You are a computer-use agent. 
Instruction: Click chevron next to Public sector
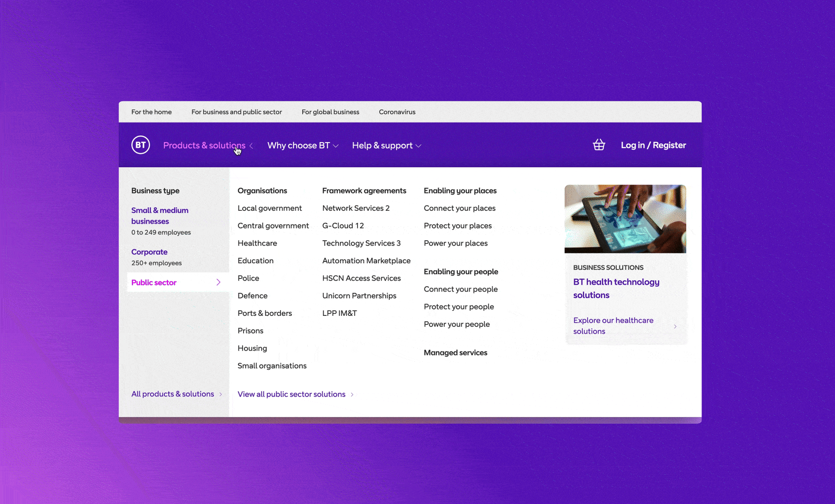[x=218, y=282]
